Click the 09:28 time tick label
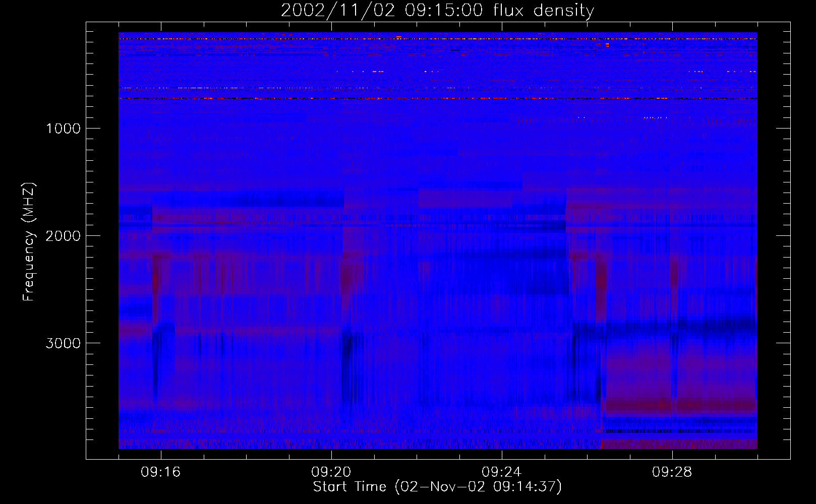This screenshot has height=504, width=816. click(672, 472)
